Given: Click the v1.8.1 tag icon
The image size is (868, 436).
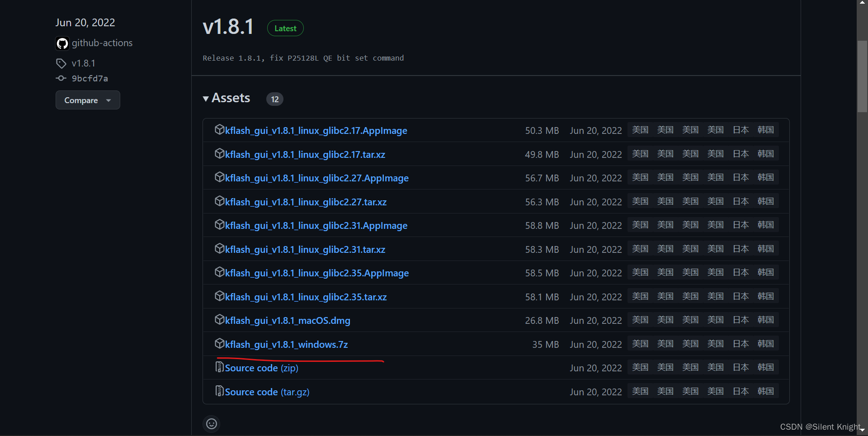Looking at the screenshot, I should coord(61,63).
